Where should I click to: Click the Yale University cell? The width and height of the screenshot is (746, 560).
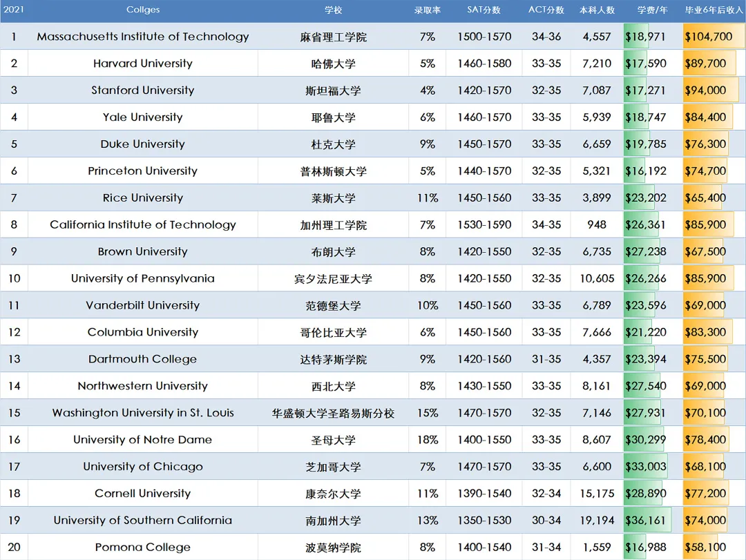click(x=143, y=117)
